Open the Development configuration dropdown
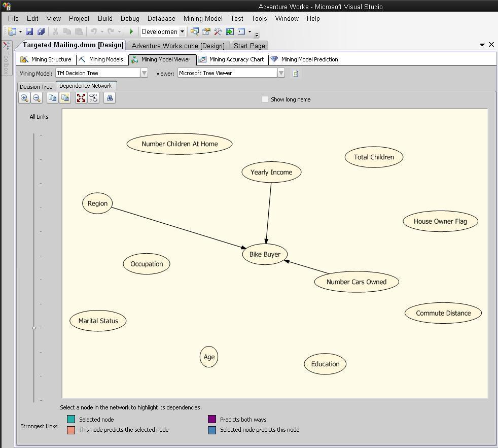The image size is (498, 448). (182, 31)
